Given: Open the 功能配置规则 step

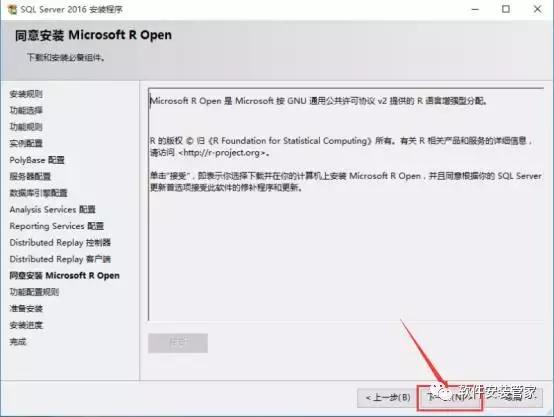Looking at the screenshot, I should click(x=34, y=292).
